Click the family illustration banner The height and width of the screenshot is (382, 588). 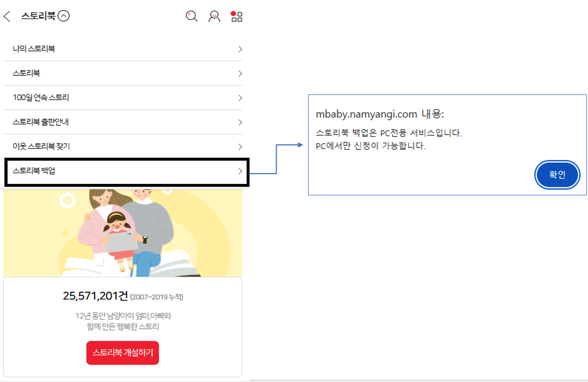coord(123,233)
